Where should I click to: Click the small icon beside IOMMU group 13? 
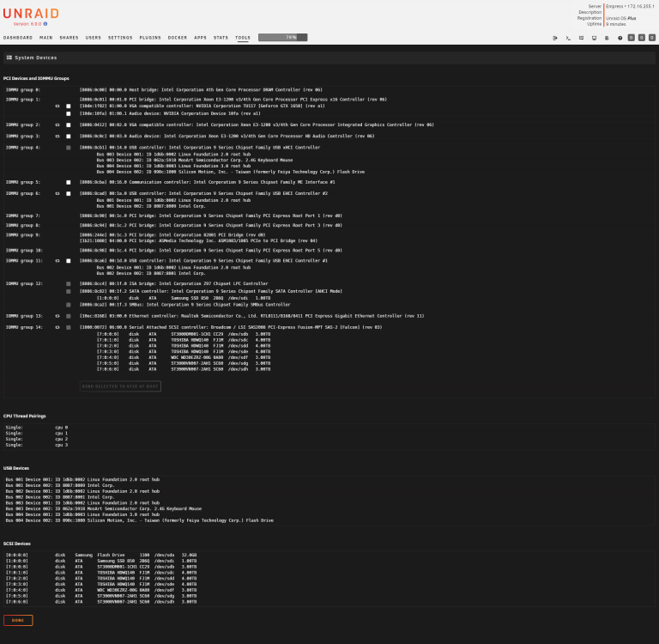click(57, 316)
